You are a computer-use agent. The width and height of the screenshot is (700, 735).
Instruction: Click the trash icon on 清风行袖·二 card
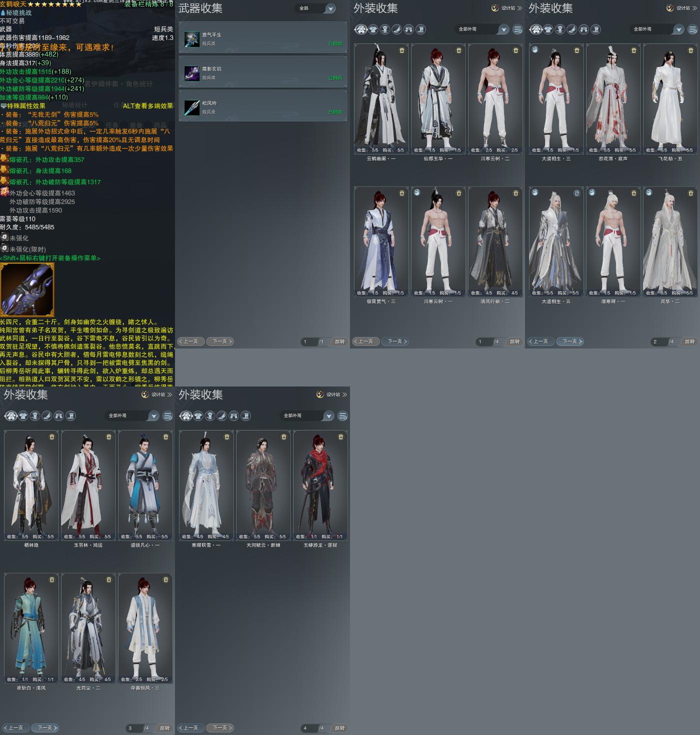point(516,193)
